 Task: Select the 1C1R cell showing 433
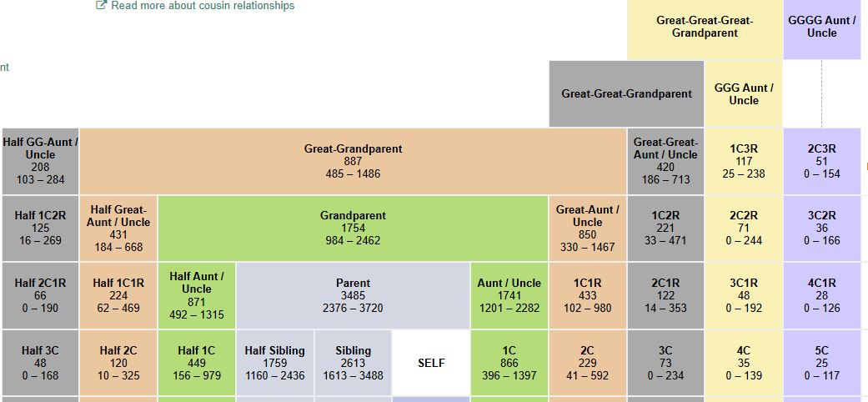coord(587,295)
